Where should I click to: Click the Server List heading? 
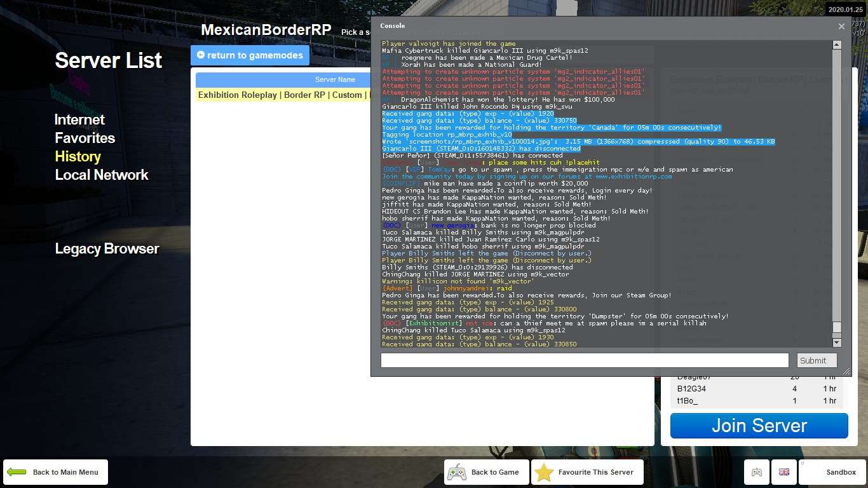[x=109, y=60]
